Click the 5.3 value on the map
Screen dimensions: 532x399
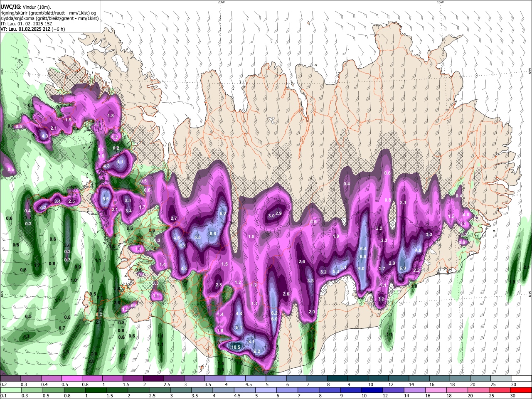[336, 272]
